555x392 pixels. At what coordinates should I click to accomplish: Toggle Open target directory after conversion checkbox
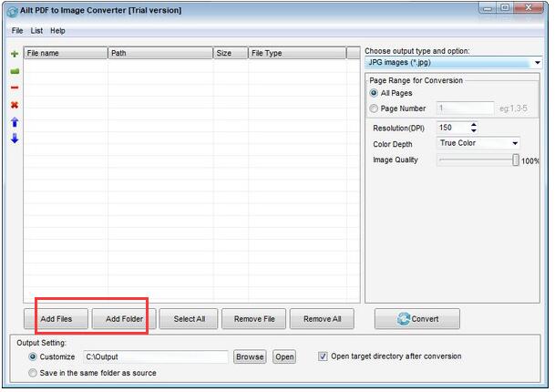(x=323, y=356)
